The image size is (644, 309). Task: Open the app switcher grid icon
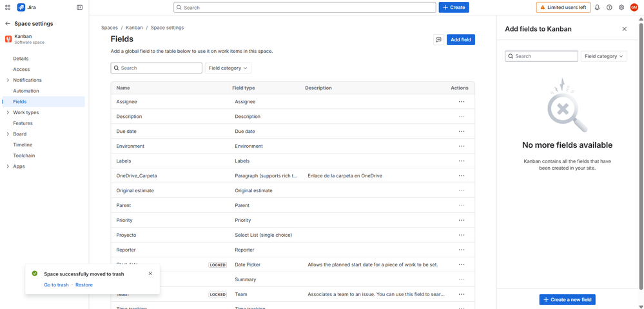pyautogui.click(x=7, y=7)
